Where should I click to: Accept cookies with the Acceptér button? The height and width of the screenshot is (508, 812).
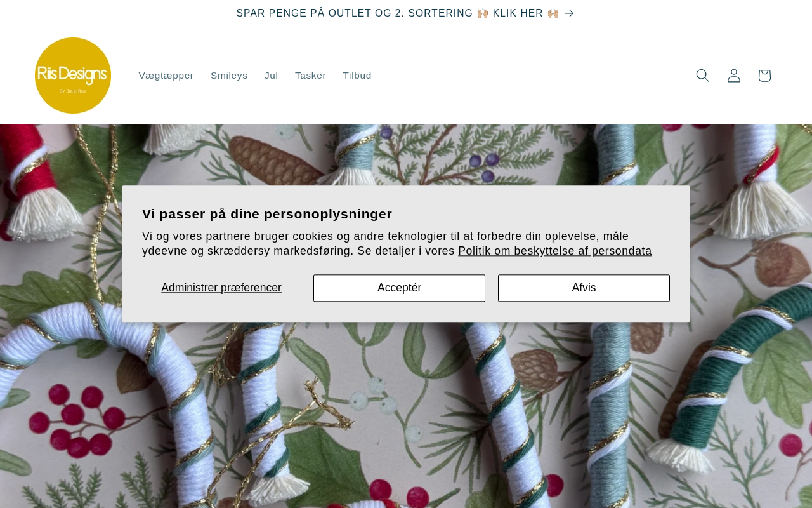(399, 288)
